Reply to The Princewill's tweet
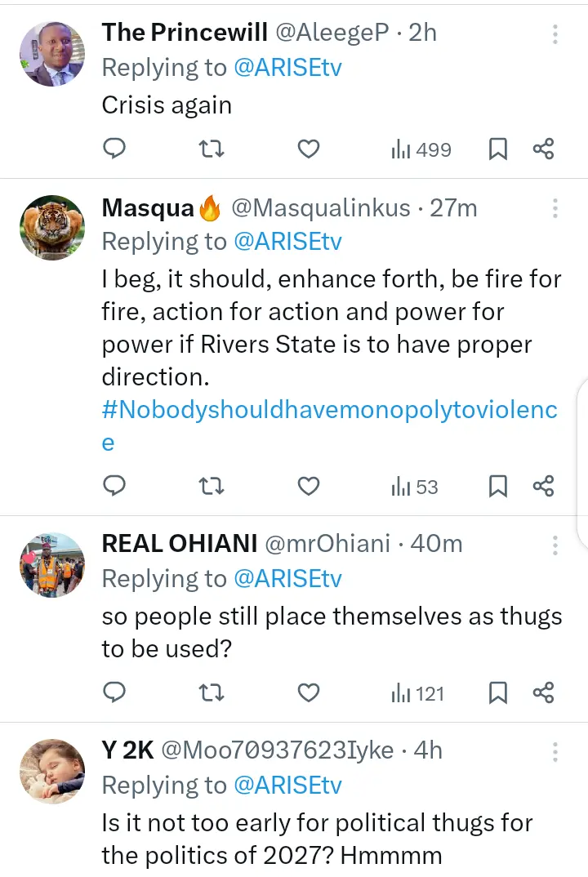Image resolution: width=588 pixels, height=877 pixels. click(x=115, y=149)
